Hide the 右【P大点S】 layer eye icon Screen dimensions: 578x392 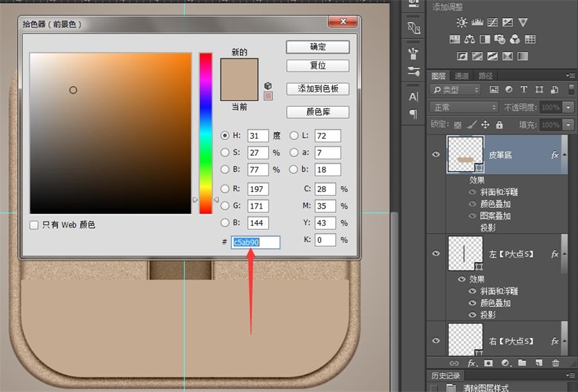(436, 341)
